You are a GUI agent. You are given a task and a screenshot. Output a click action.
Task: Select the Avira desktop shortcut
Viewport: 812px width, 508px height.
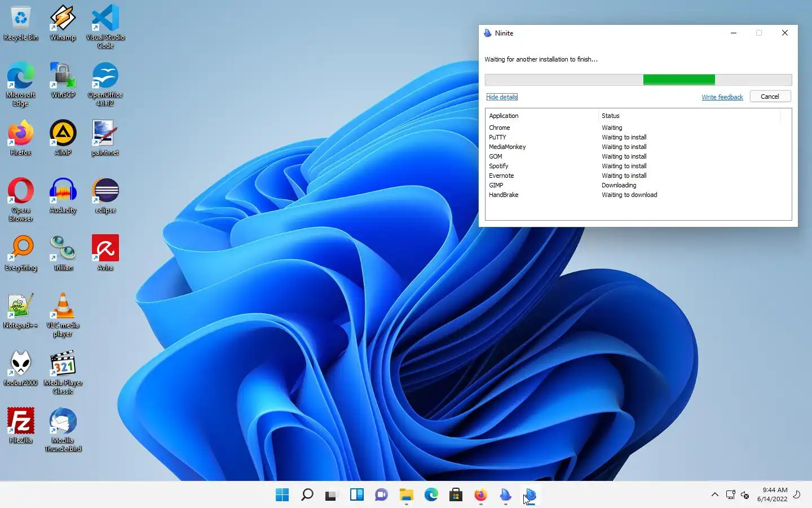pyautogui.click(x=105, y=253)
